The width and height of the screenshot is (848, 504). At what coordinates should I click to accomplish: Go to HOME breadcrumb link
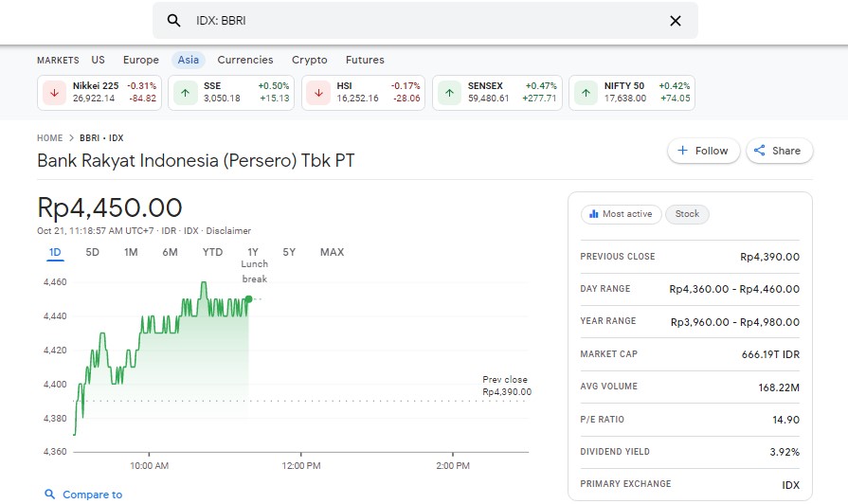[50, 138]
